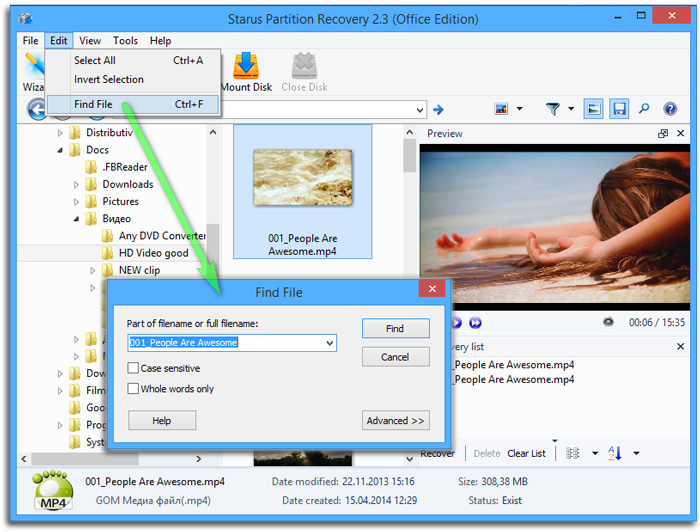This screenshot has width=700, height=532.
Task: Click the recovery list view options icon
Action: pos(572,453)
